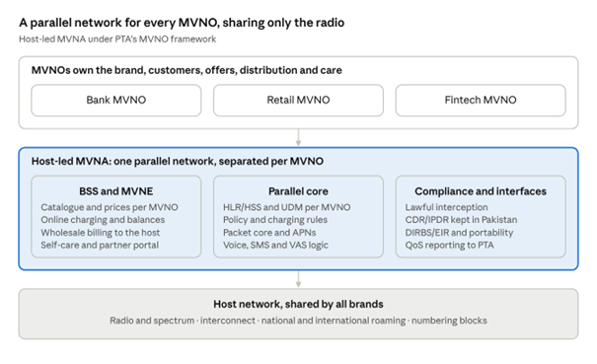Click the diagram title about parallel network
Viewport: 597px width, 364px height.
tap(182, 23)
